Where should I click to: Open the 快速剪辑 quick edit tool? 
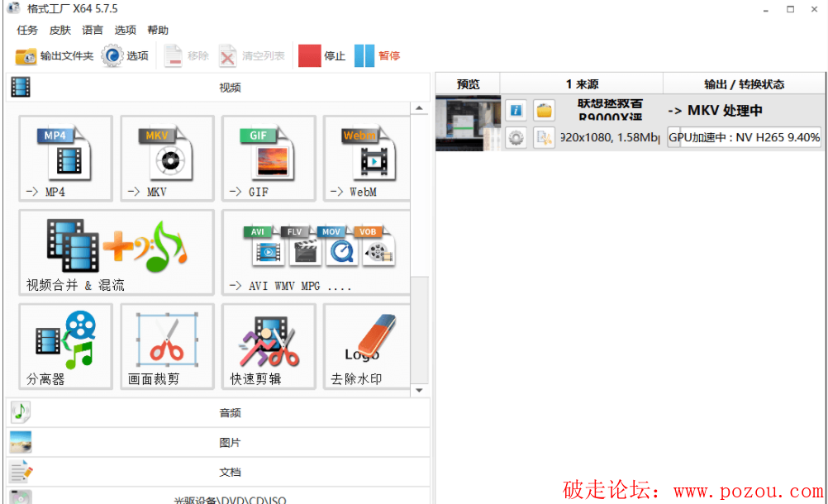point(269,346)
